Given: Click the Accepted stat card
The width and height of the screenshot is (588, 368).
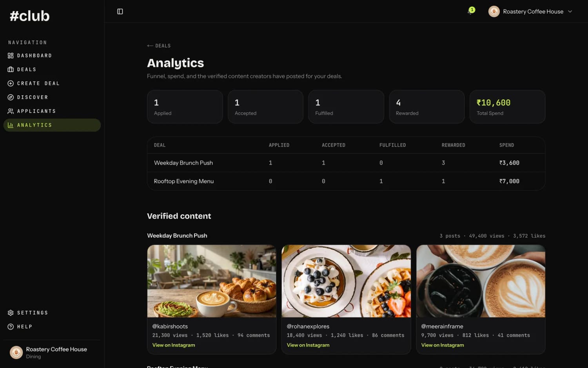Looking at the screenshot, I should [265, 107].
